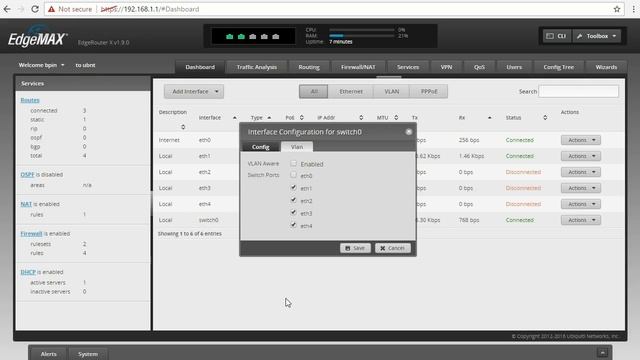This screenshot has height=360, width=640.
Task: Open the Actions dropdown for the eth4 row
Action: [x=581, y=204]
